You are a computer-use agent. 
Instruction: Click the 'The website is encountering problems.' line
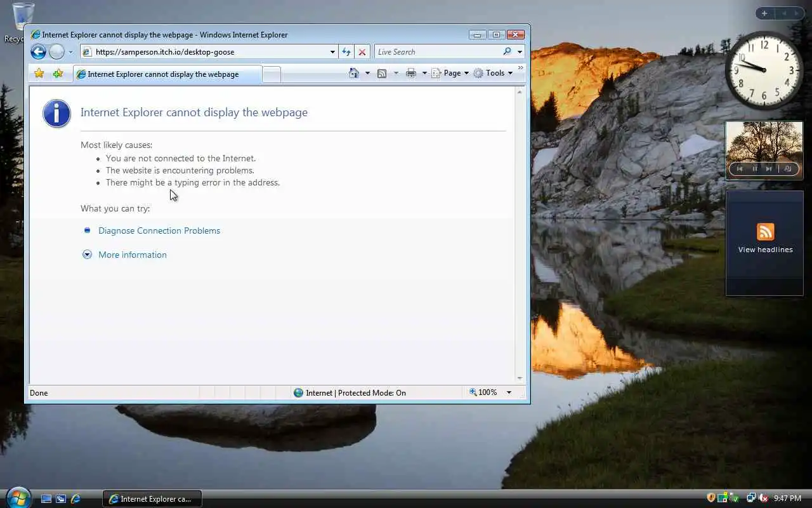[x=180, y=170]
